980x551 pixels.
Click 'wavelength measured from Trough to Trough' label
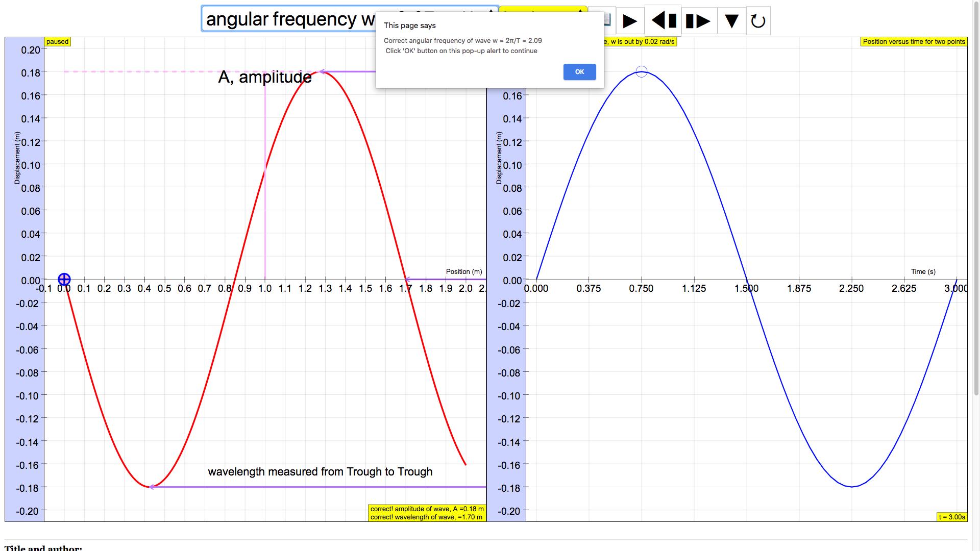coord(320,472)
